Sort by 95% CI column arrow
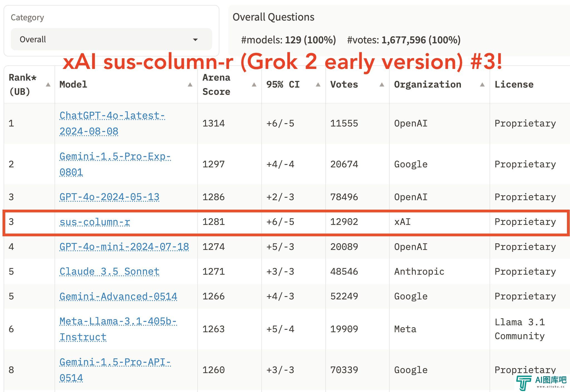This screenshot has height=392, width=570. pyautogui.click(x=318, y=85)
